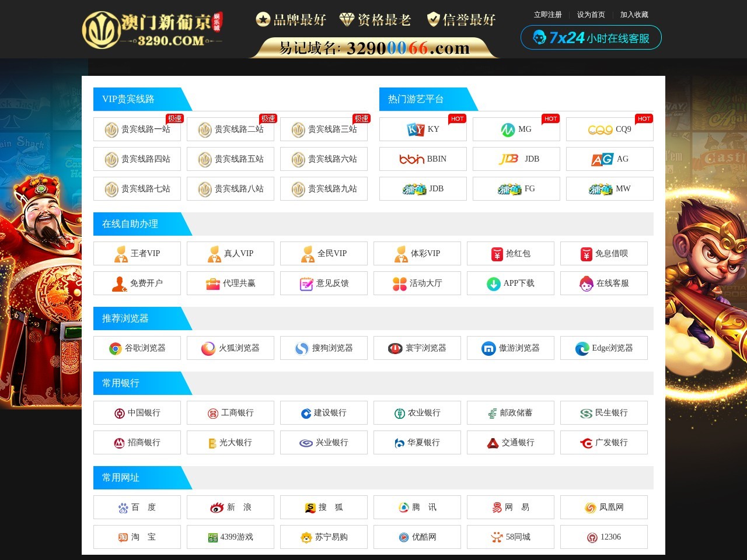
Task: Click the APP下载 download arrow icon
Action: tap(494, 283)
